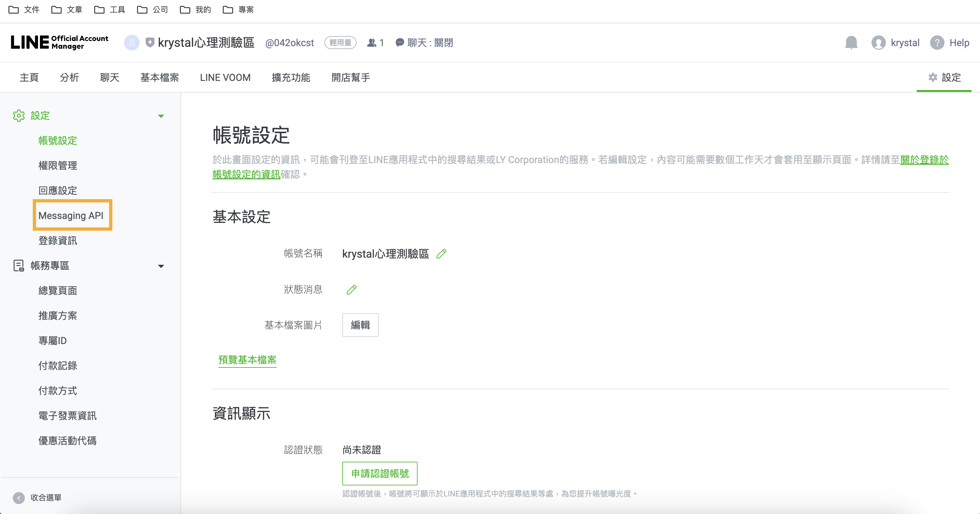Collapse the 設定 section arrow in sidebar

tap(161, 116)
